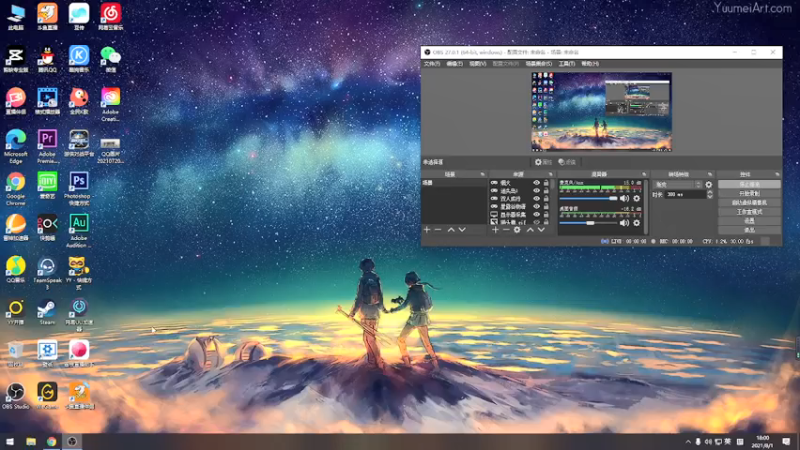This screenshot has height=450, width=800.
Task: Open Adobe Creative Cloud shortcut
Action: coord(110,105)
